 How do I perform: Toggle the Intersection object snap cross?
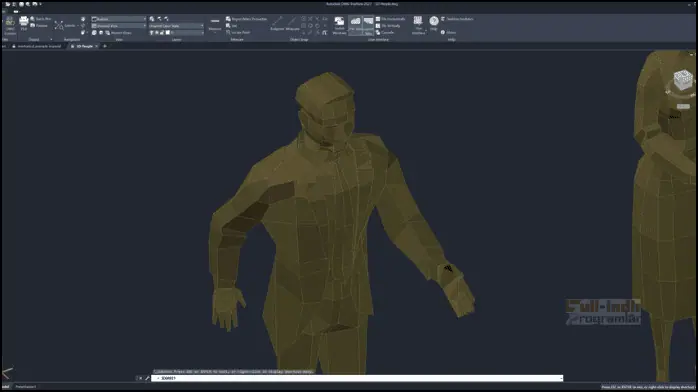pyautogui.click(x=310, y=19)
